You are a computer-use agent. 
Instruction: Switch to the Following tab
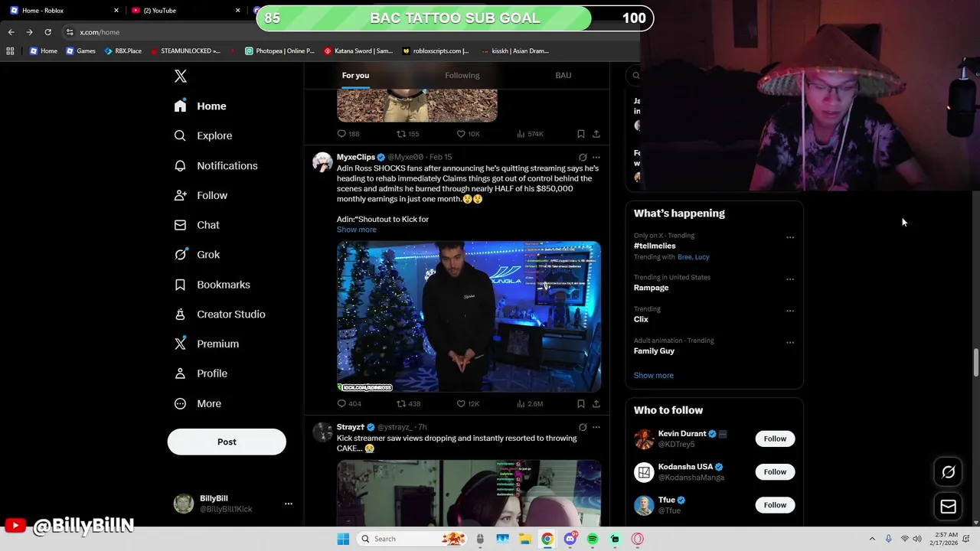pos(462,75)
